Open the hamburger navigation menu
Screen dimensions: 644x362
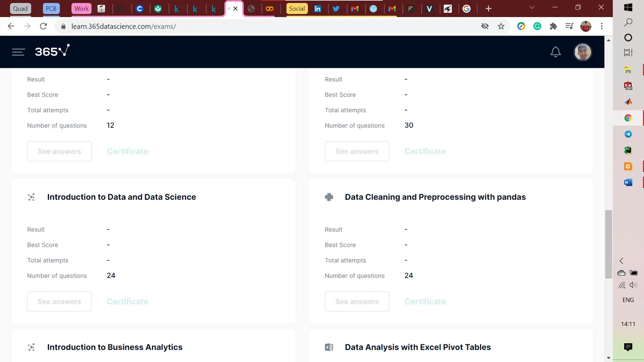(18, 52)
